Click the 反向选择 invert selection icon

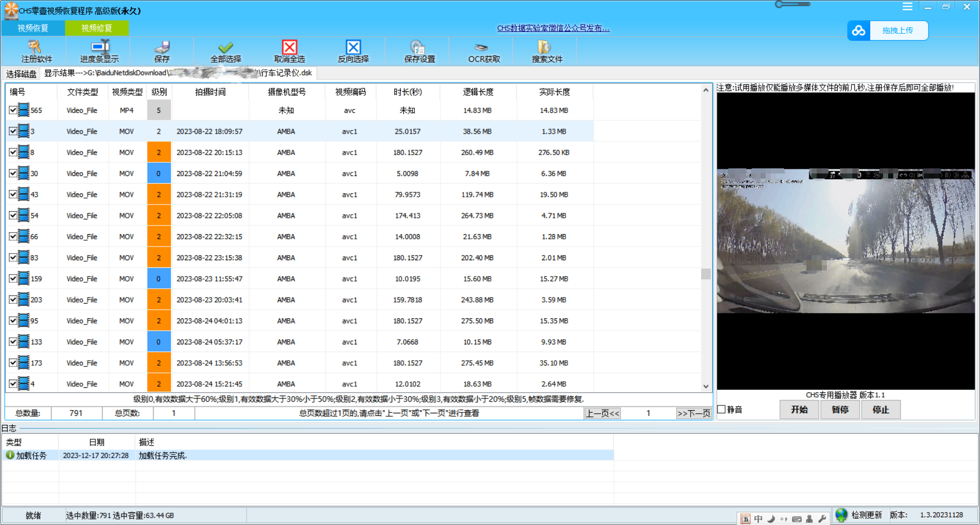pyautogui.click(x=353, y=47)
